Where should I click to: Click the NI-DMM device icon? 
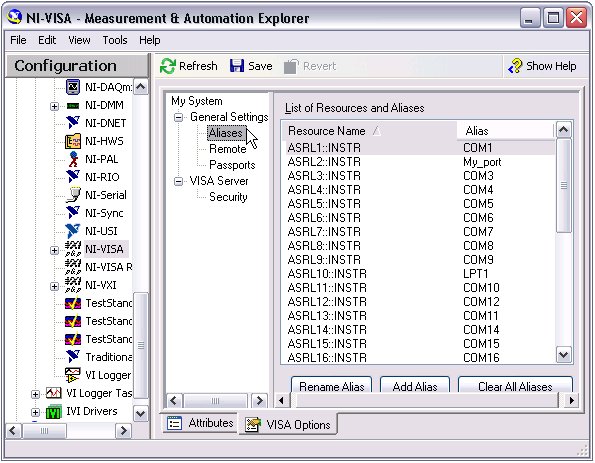[x=73, y=106]
